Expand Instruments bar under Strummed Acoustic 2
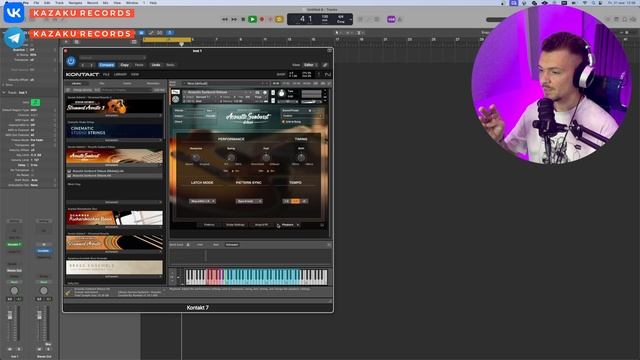This screenshot has height=360, width=640. pyautogui.click(x=114, y=116)
